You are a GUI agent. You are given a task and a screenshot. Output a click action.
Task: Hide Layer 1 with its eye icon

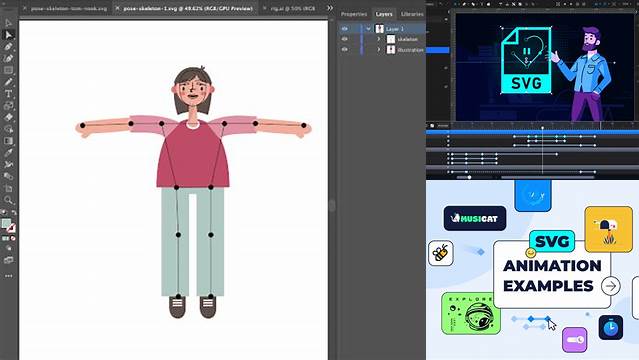pyautogui.click(x=345, y=29)
